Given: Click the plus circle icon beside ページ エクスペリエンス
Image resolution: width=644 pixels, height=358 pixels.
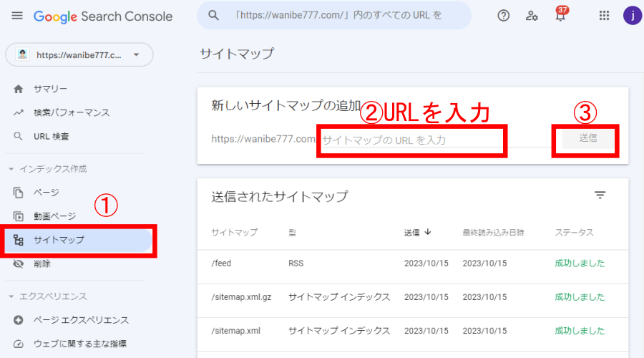Looking at the screenshot, I should (x=18, y=320).
